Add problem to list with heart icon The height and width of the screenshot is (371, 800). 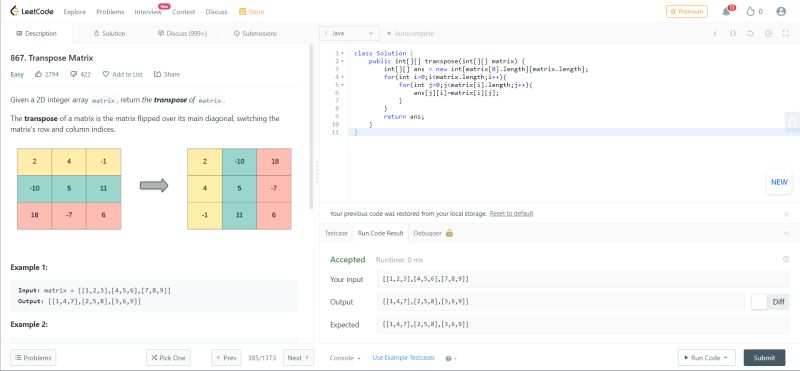[106, 74]
